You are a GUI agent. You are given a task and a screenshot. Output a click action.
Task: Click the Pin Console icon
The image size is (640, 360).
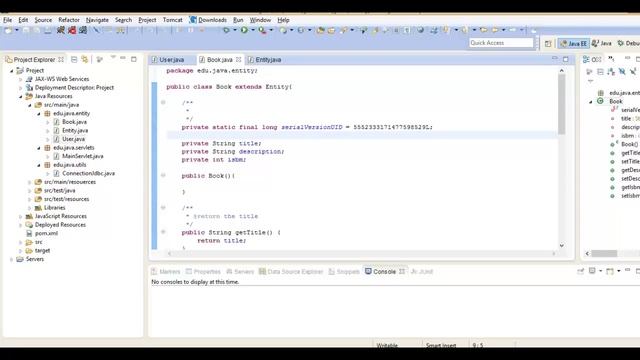pyautogui.click(x=580, y=271)
